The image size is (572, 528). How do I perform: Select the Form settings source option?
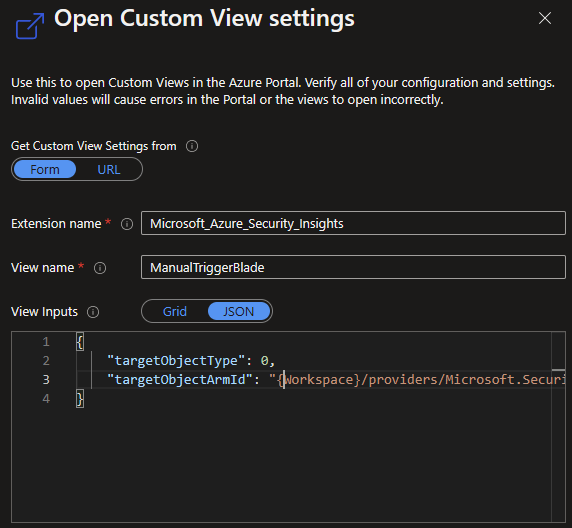[x=45, y=169]
